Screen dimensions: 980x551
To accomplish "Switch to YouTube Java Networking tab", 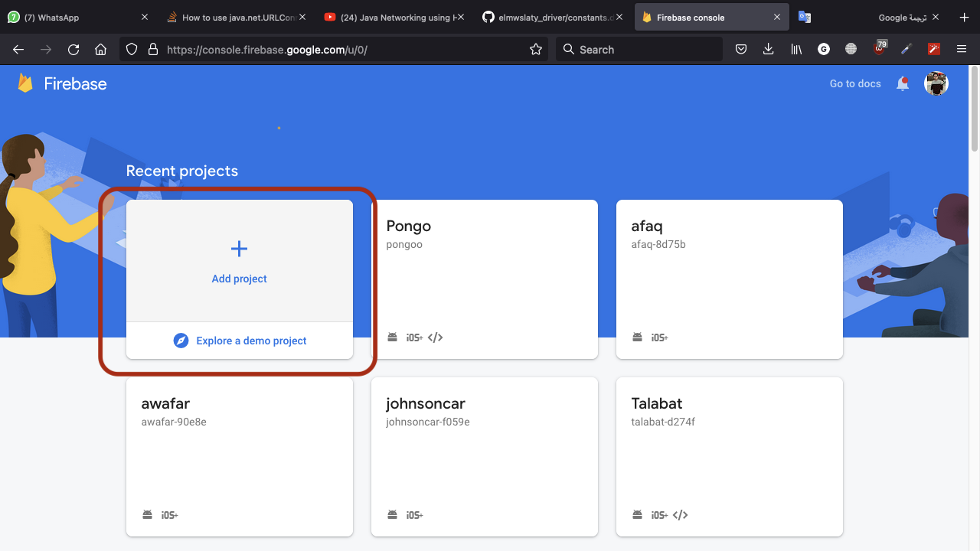I will point(395,17).
